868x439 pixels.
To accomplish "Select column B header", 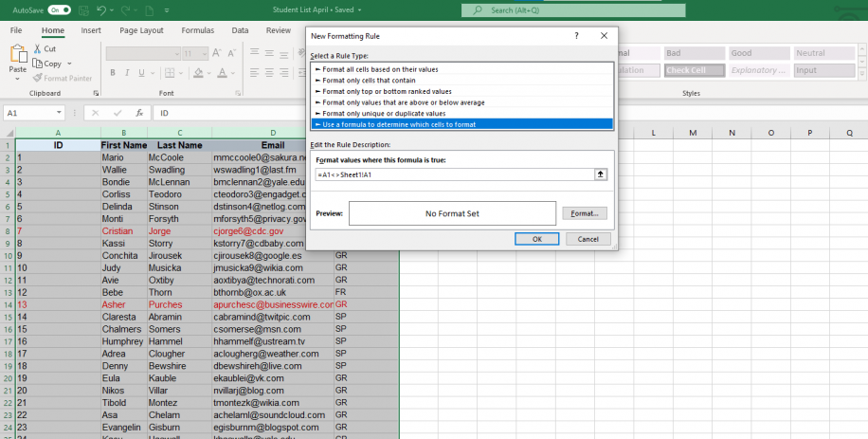I will (123, 133).
